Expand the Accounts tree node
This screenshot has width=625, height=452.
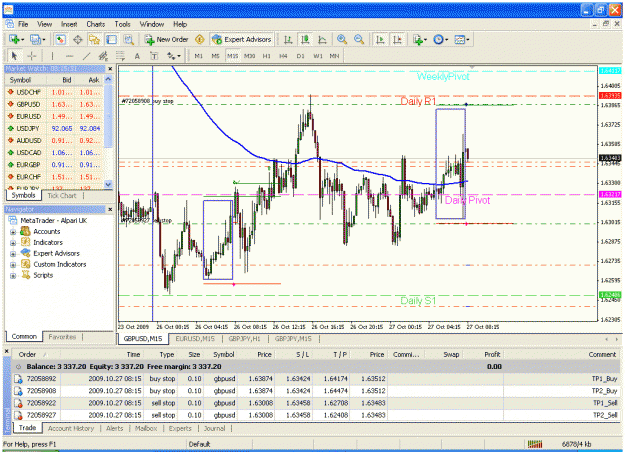[x=13, y=232]
